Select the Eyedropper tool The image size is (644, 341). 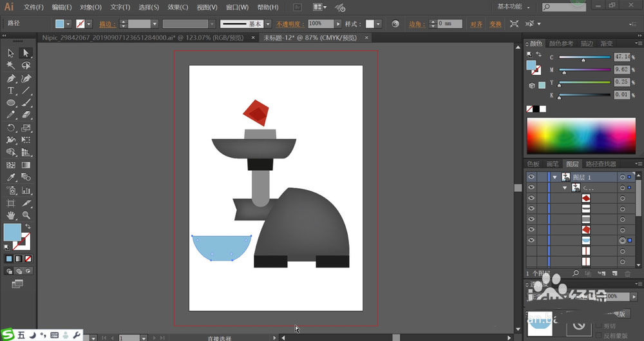tap(11, 177)
